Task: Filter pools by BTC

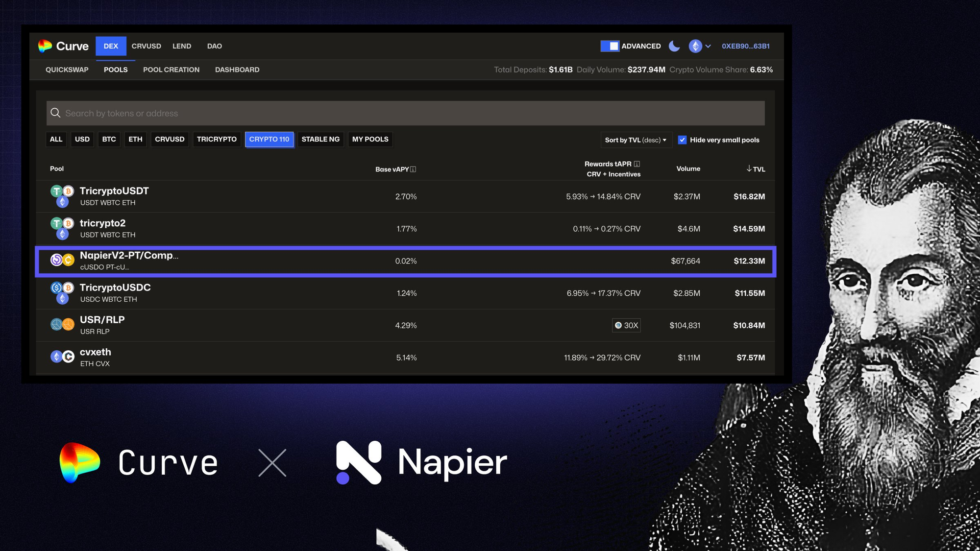Action: [x=109, y=139]
